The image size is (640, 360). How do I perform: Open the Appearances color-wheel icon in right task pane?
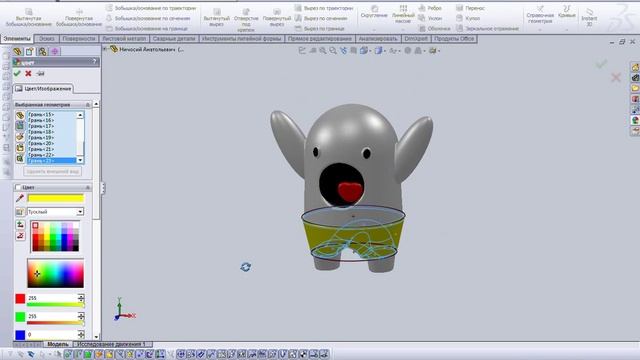(x=635, y=120)
